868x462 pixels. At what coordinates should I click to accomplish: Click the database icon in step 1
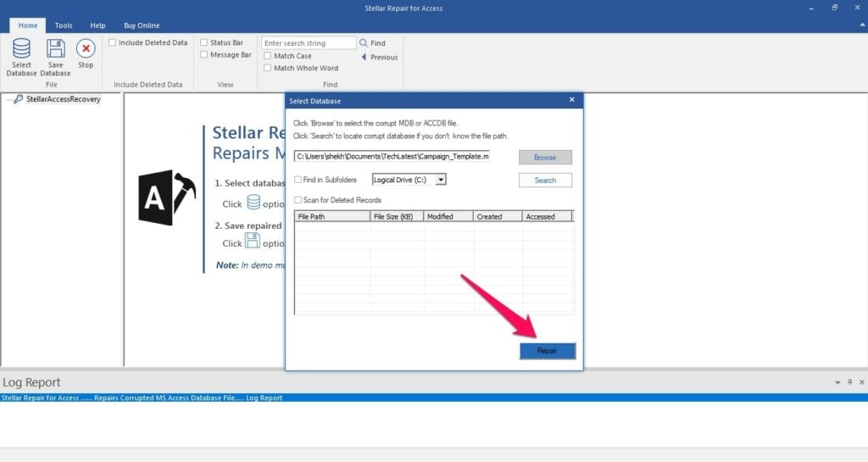(253, 203)
